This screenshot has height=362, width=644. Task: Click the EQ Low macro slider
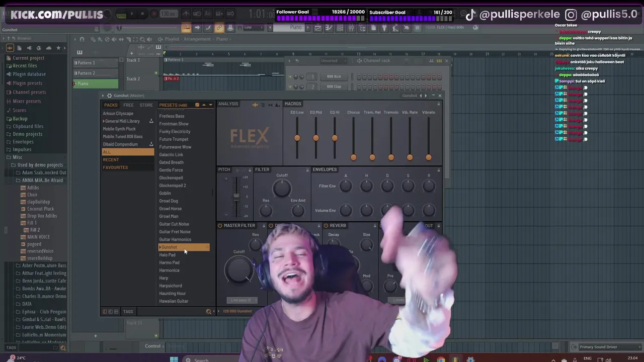[x=297, y=138]
